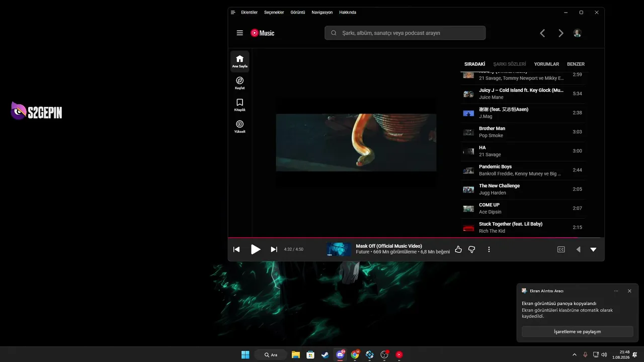Navigate back with the left arrow
Viewport: 644px width, 362px height.
pos(542,33)
